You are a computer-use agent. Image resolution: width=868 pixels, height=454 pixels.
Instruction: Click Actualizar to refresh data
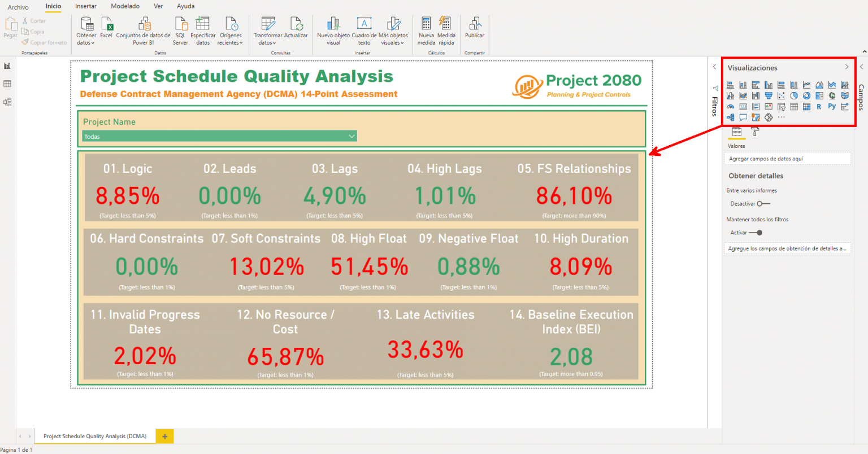297,28
